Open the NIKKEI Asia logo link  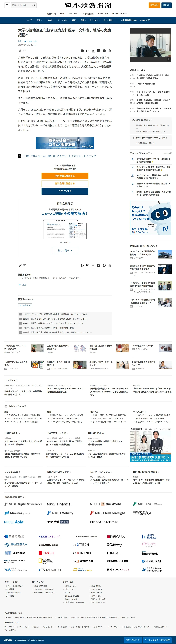14,522
